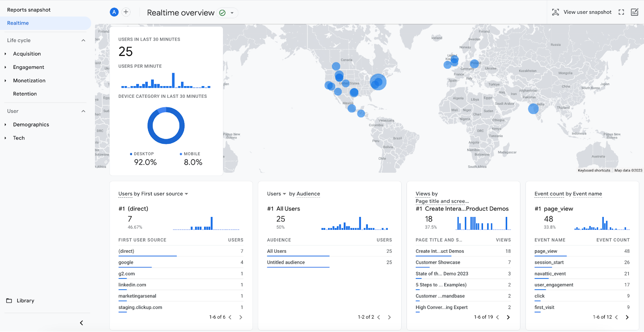
Task: Go to next page of page title views
Action: click(508, 317)
